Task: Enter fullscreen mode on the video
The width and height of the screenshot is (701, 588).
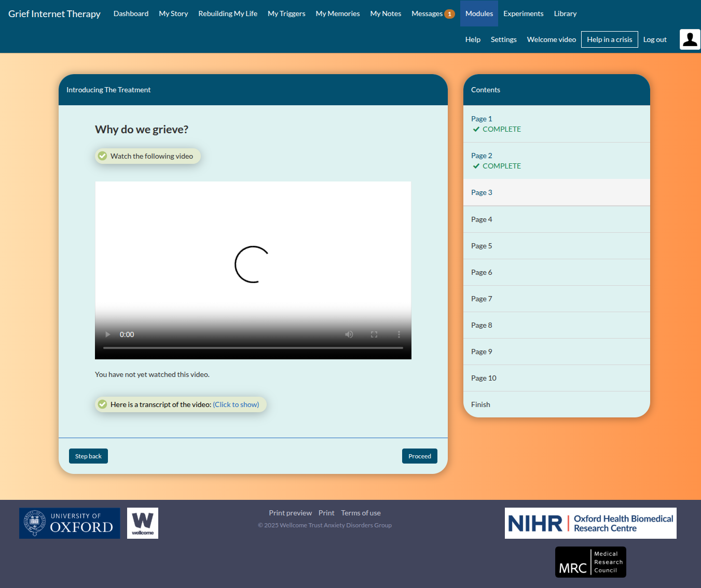Action: pos(374,334)
